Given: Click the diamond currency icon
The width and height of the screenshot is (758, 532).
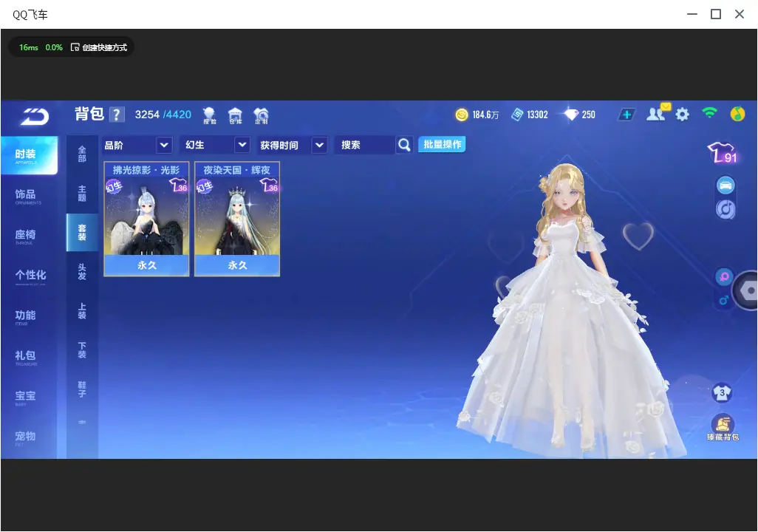Looking at the screenshot, I should (571, 115).
